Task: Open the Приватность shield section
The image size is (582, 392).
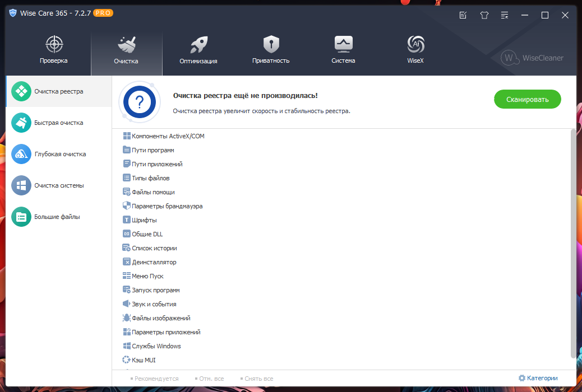Action: 271,50
